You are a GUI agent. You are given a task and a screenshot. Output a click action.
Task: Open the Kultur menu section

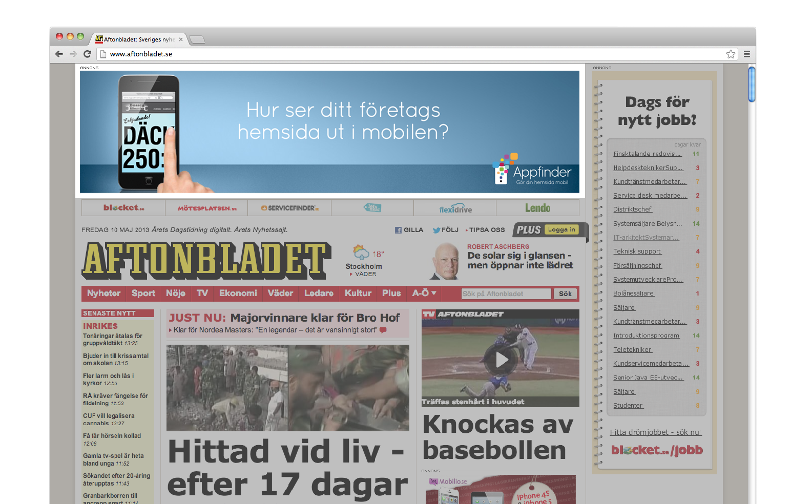(358, 293)
